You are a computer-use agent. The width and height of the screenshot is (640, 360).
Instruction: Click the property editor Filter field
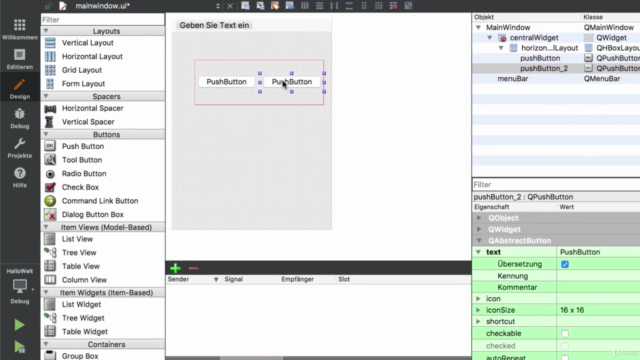tap(556, 184)
